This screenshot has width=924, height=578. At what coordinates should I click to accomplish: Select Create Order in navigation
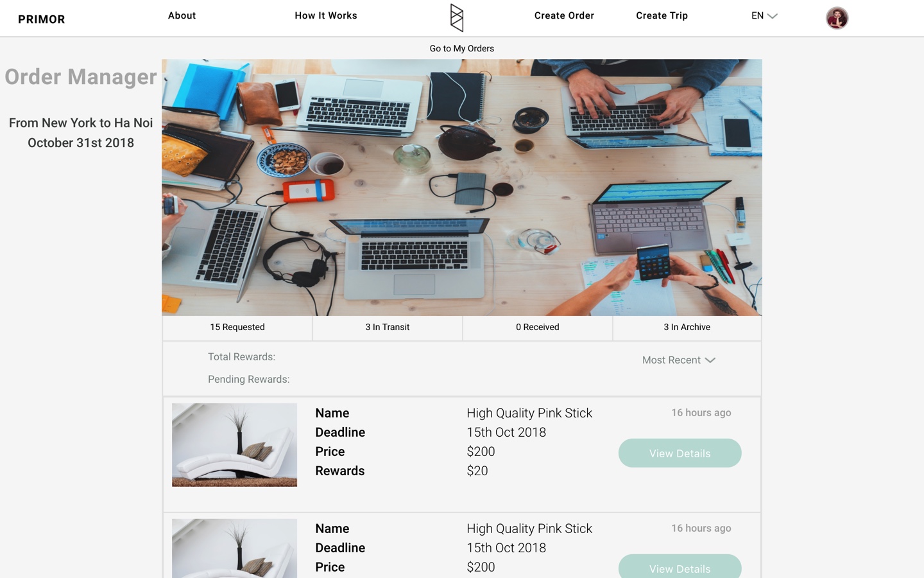(x=564, y=15)
